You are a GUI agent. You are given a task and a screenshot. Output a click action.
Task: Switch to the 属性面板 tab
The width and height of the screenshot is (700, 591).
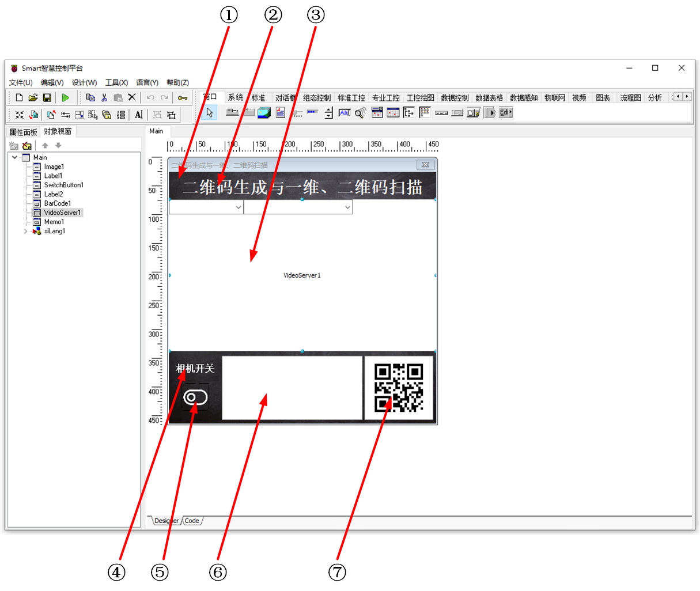(23, 132)
